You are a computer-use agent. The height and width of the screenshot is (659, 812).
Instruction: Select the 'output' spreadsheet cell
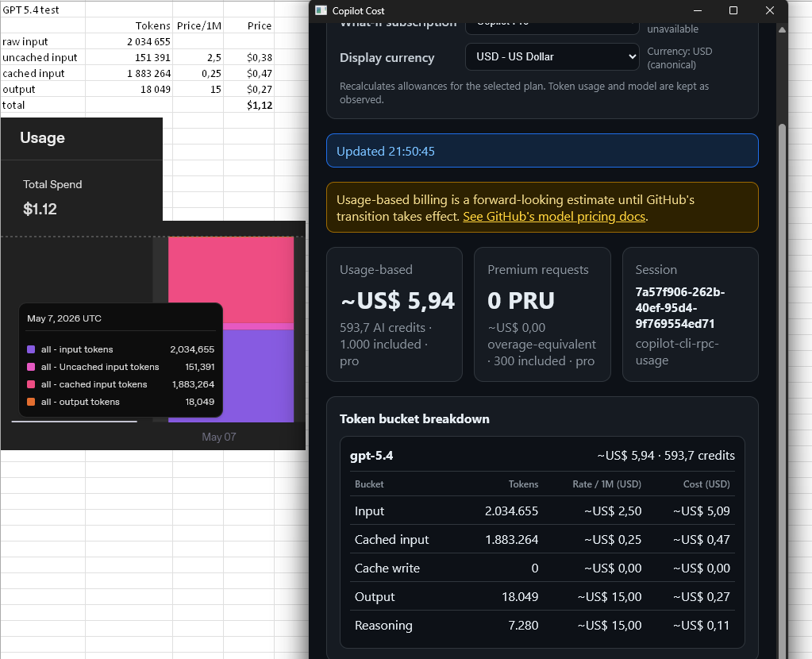coord(43,89)
